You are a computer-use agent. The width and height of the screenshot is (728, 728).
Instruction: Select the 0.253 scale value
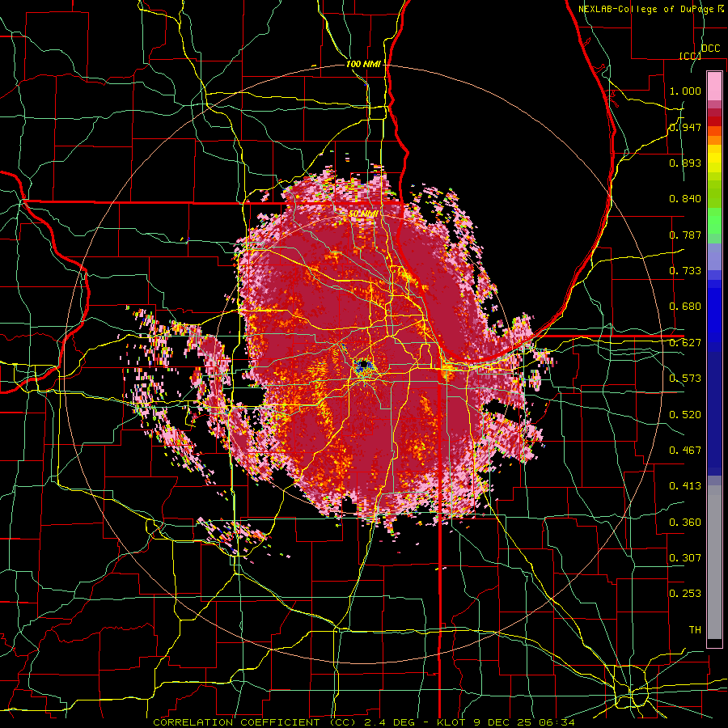point(685,594)
